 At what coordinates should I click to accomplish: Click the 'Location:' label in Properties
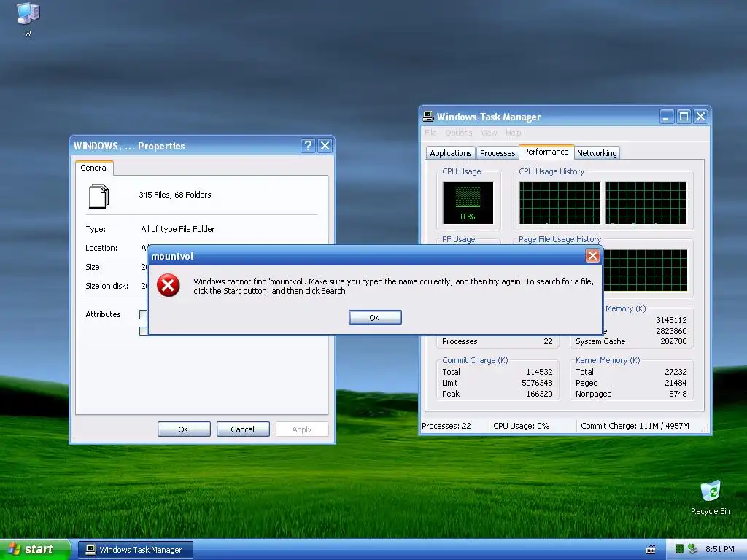click(101, 248)
